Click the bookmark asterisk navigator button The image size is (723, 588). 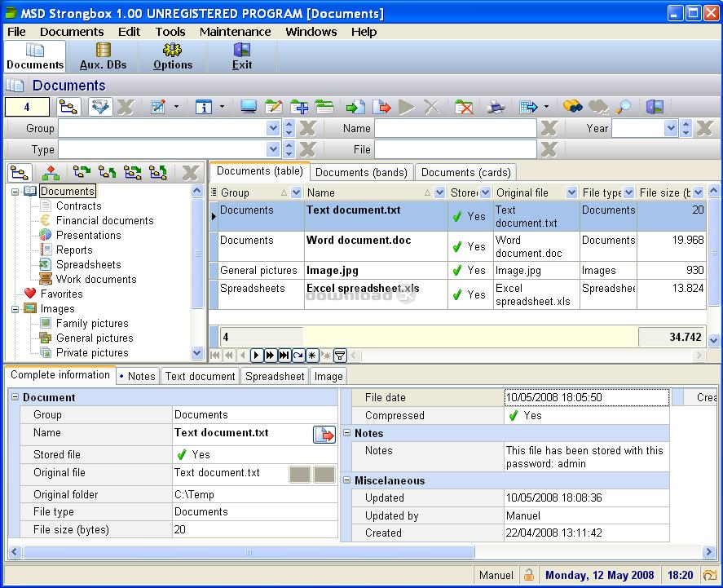312,355
